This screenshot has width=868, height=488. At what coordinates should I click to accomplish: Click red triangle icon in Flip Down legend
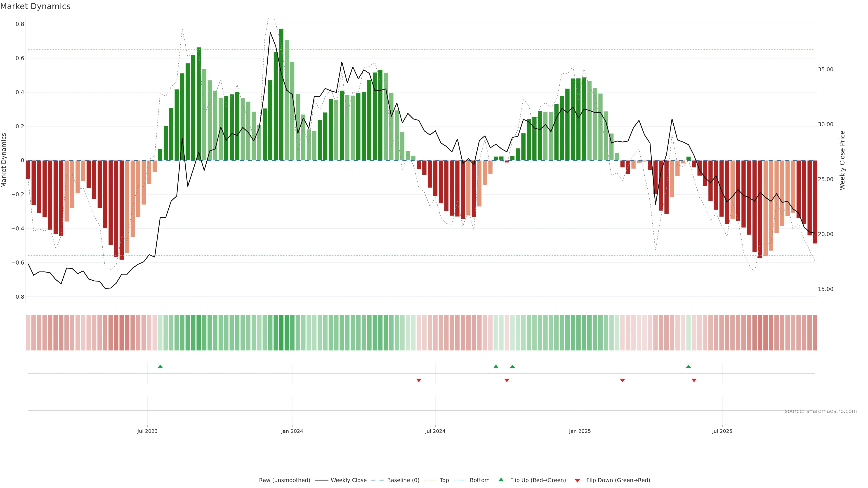click(577, 481)
